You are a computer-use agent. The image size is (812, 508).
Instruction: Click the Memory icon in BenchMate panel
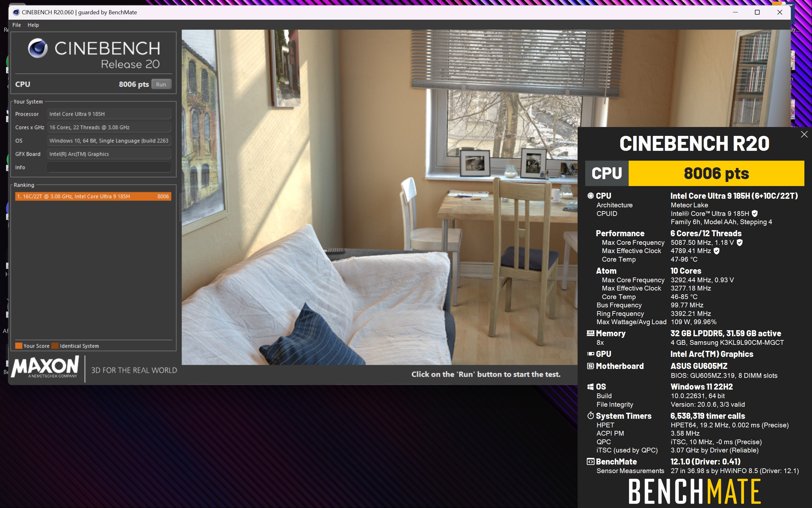click(x=591, y=333)
